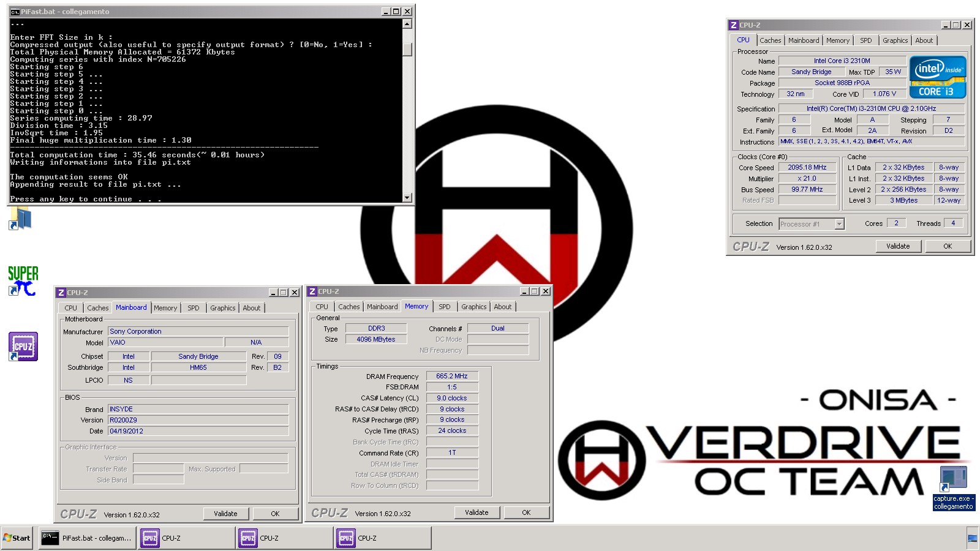Click the x 21.0 multiplier value

[807, 178]
